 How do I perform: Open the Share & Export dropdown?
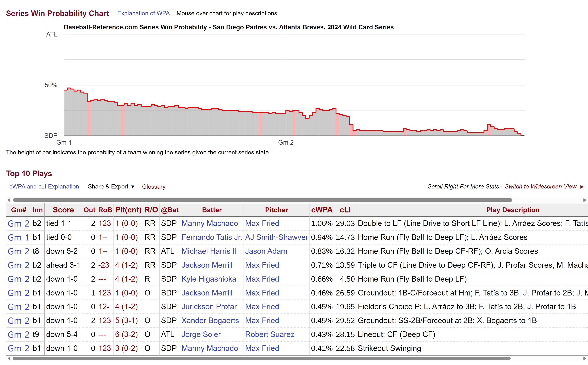coord(111,187)
